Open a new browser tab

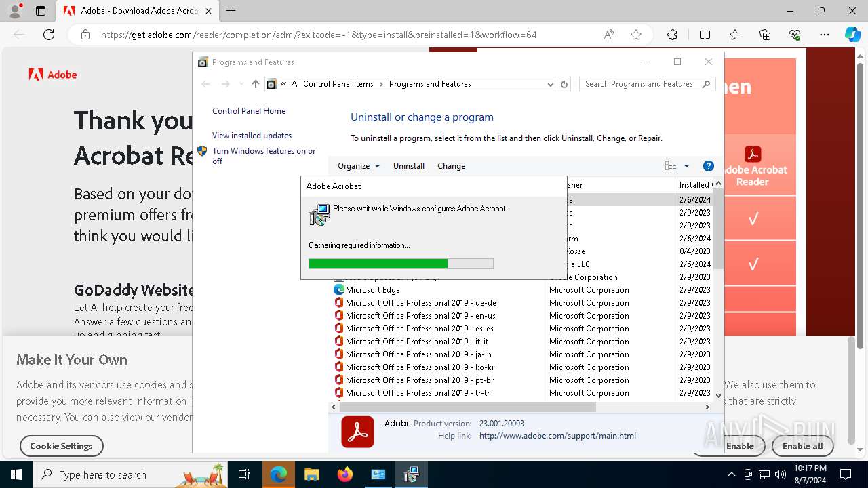pos(231,11)
